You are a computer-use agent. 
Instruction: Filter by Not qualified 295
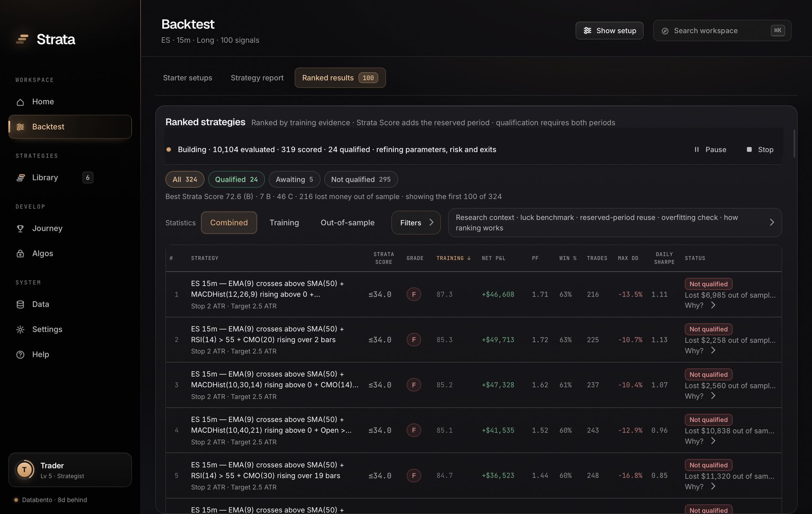361,179
